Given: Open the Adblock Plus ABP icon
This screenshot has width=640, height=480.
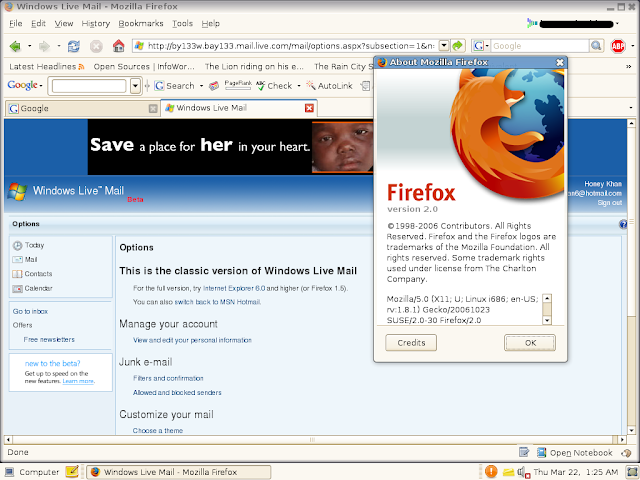Looking at the screenshot, I should coord(618,46).
